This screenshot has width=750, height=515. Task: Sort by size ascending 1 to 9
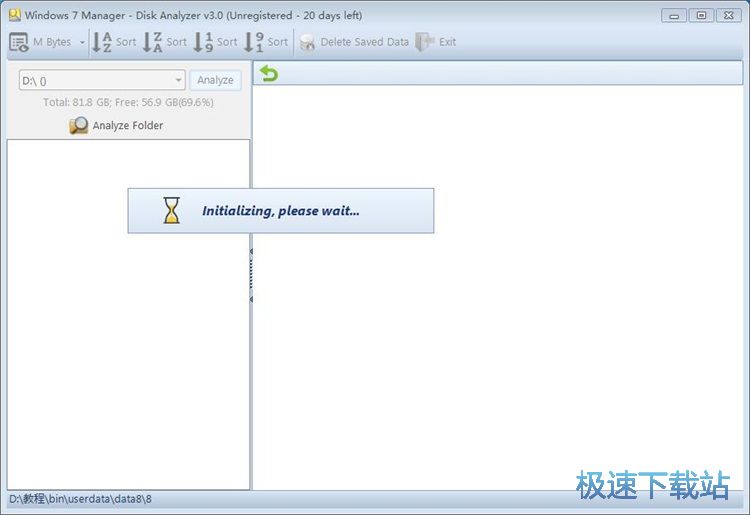pyautogui.click(x=215, y=42)
